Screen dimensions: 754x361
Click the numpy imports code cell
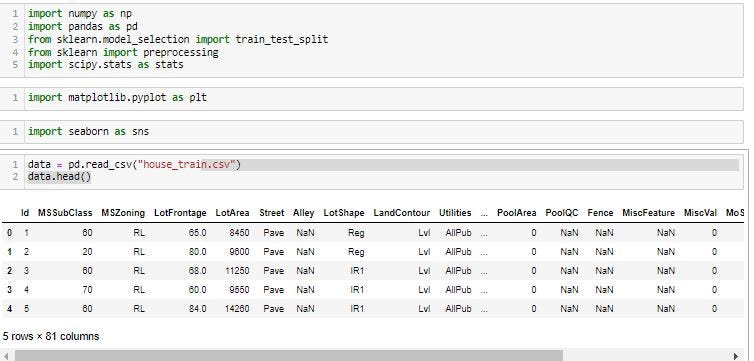[x=371, y=40]
